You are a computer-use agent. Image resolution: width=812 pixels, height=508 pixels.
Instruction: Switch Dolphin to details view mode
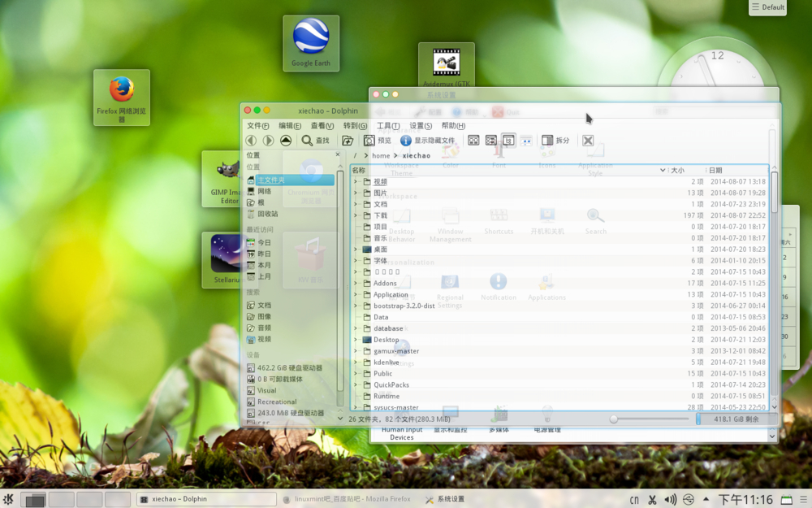point(508,141)
